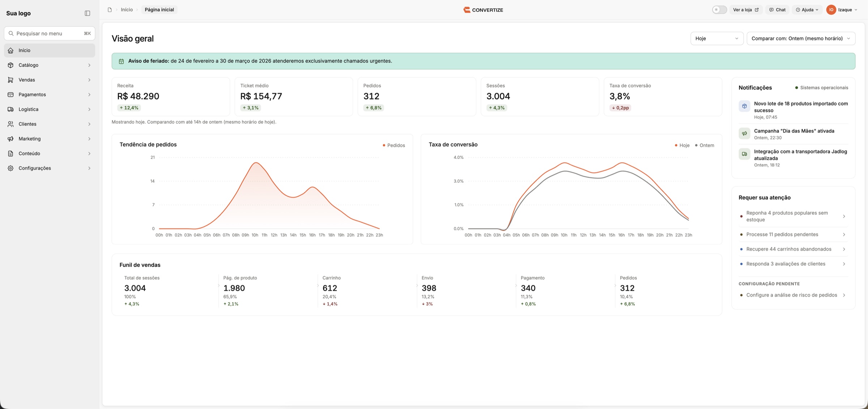Click the Taxa de conversão 3,8% card

[x=663, y=97]
